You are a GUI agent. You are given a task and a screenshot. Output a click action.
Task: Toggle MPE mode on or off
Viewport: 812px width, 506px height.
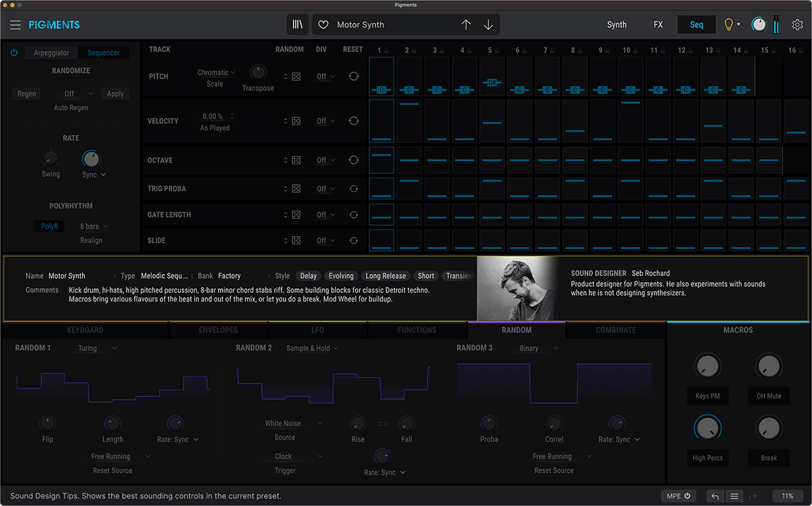click(679, 496)
